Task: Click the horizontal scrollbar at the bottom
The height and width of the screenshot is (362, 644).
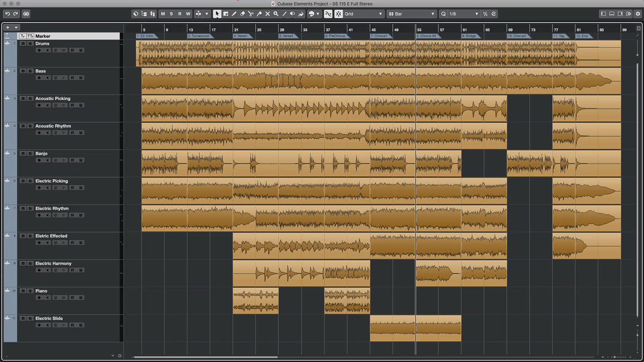Action: coord(206,357)
